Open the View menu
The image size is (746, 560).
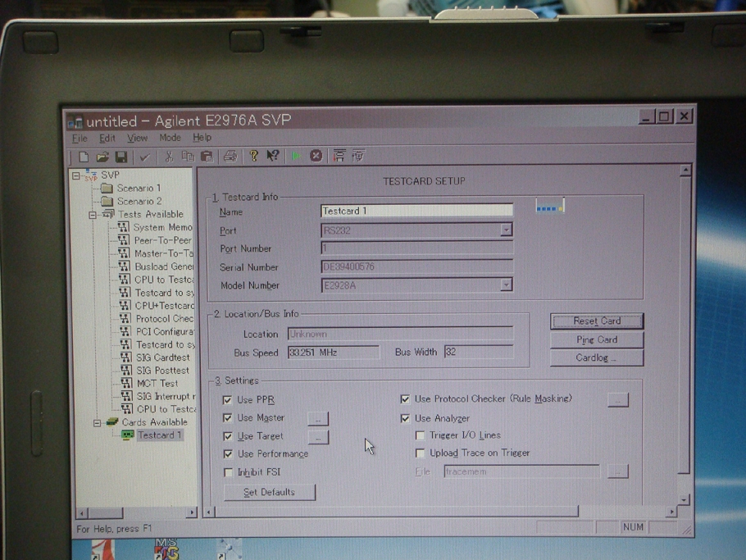137,138
